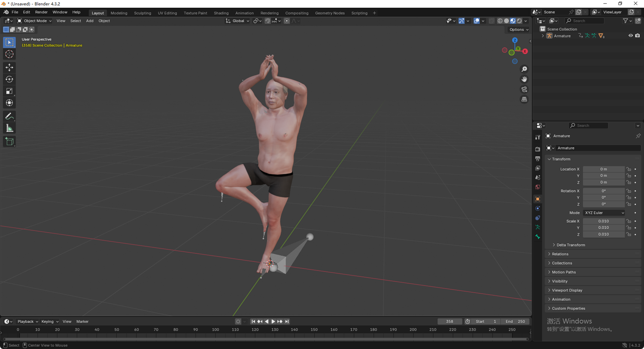Open the Bone properties tab
This screenshot has width=644, height=349.
538,237
